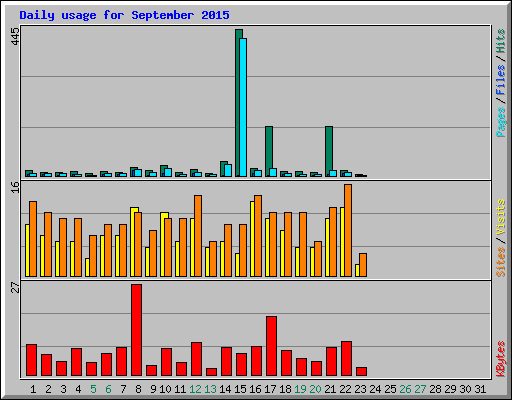512x400 pixels.
Task: Click the tall green Hits bar for day 15
Action: coord(238,103)
